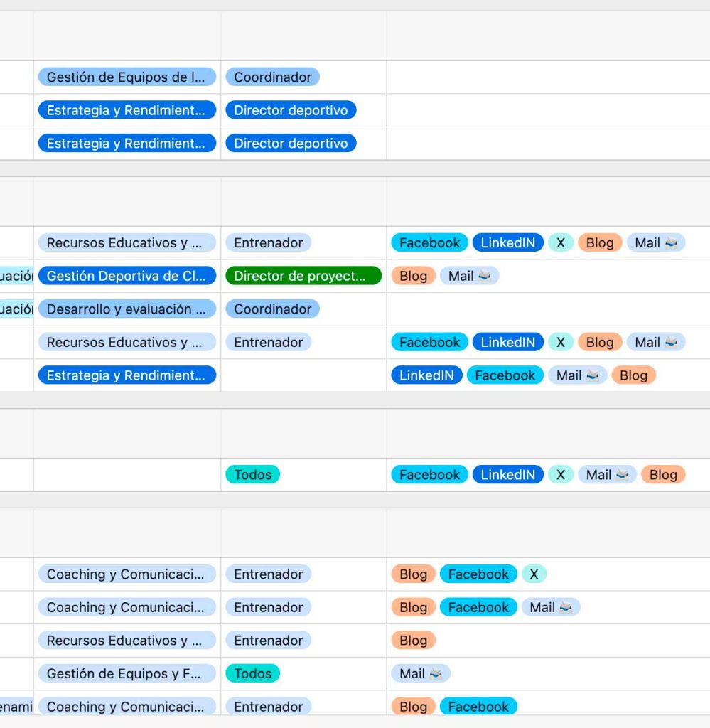This screenshot has height=728, width=710.
Task: Click Entrenador in the Recursos Educativos Blog-only row
Action: pyautogui.click(x=268, y=641)
